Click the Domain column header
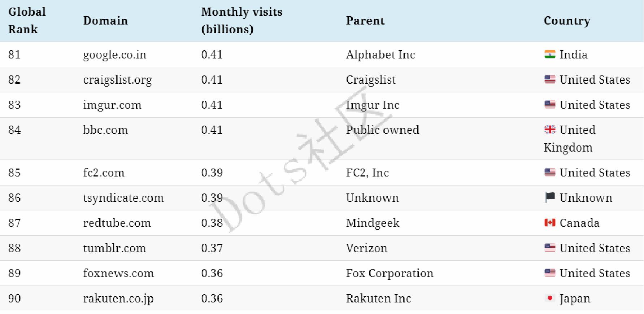 coord(105,21)
